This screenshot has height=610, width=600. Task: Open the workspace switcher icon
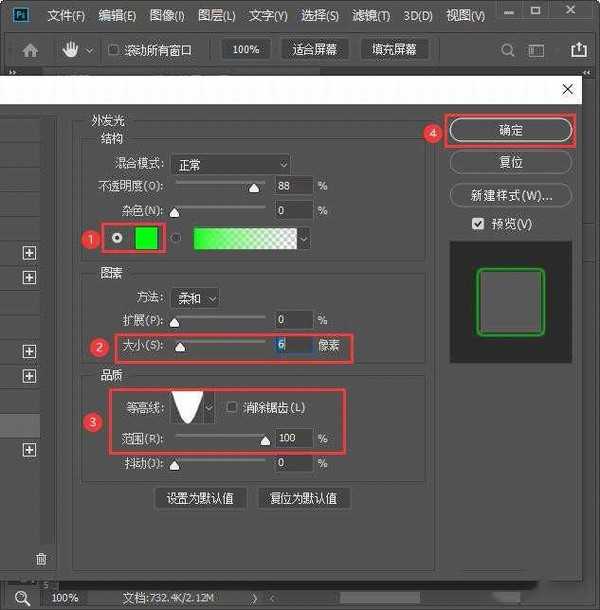537,50
